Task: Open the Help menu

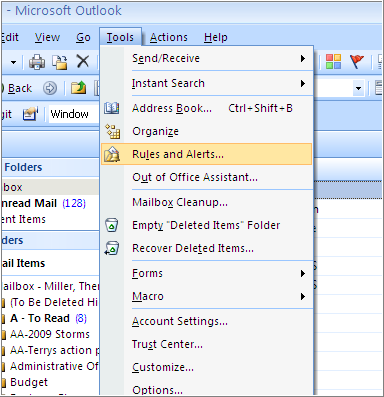Action: pos(216,37)
